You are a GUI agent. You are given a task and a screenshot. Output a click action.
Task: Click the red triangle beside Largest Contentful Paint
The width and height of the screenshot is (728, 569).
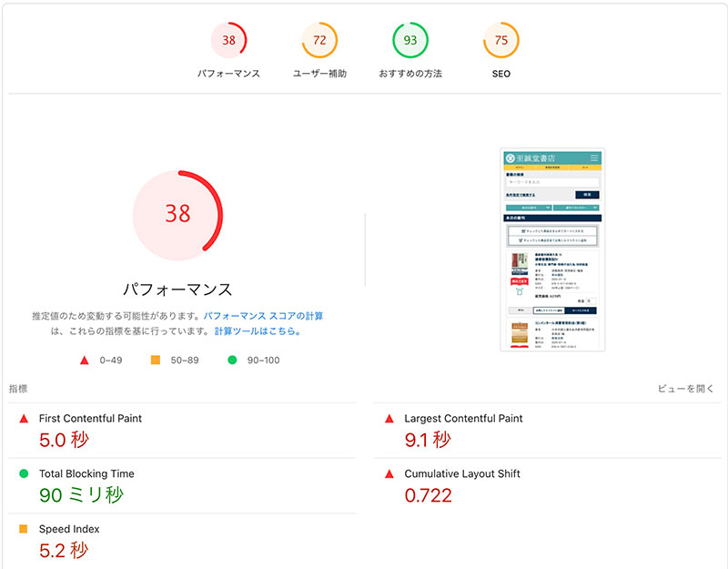tap(389, 419)
